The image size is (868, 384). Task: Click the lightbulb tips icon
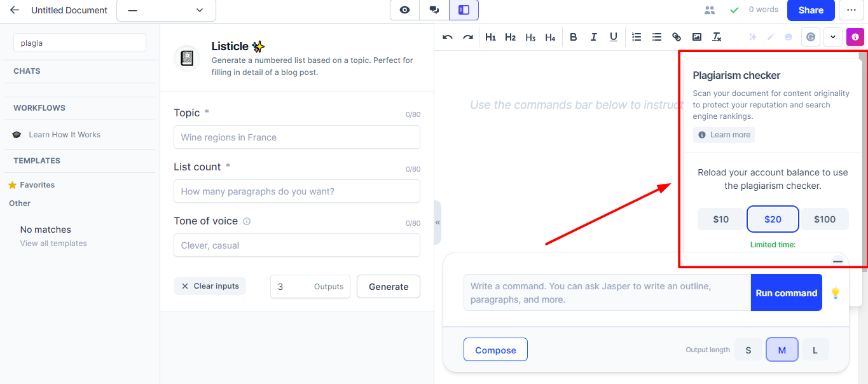836,293
